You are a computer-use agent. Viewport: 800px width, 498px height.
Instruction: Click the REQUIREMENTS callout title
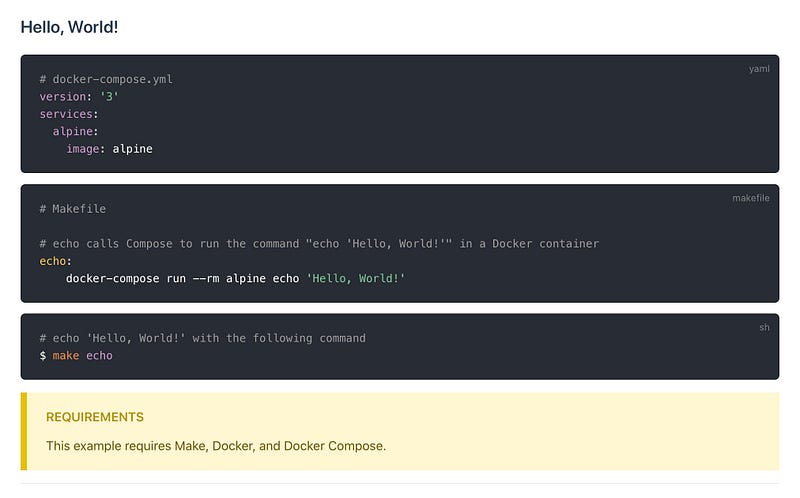pos(95,417)
